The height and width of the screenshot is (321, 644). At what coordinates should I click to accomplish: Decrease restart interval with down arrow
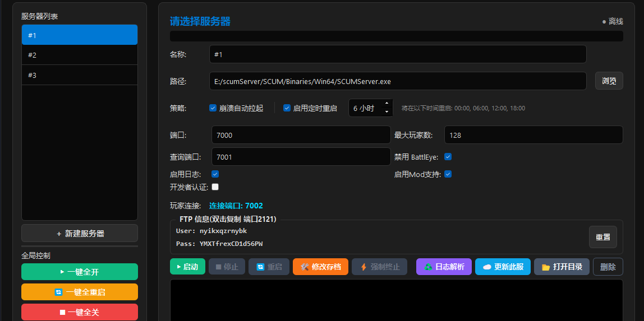[x=387, y=113]
